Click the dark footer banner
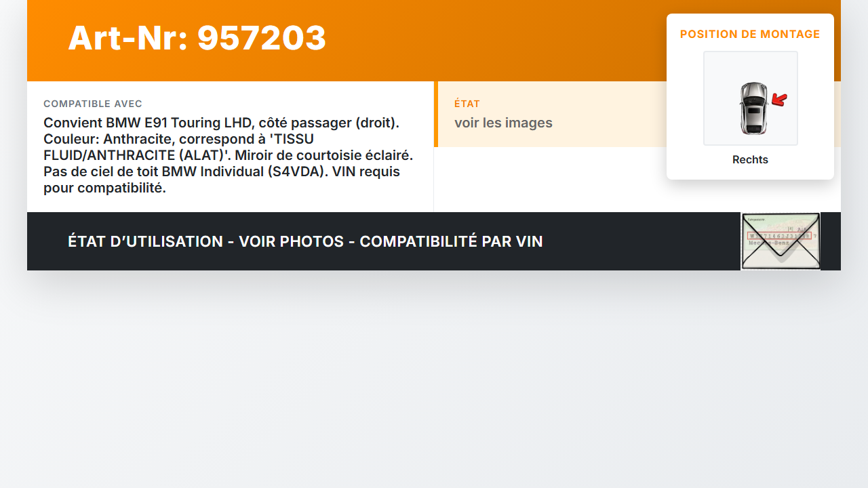Viewport: 868px width, 488px height. 434,241
